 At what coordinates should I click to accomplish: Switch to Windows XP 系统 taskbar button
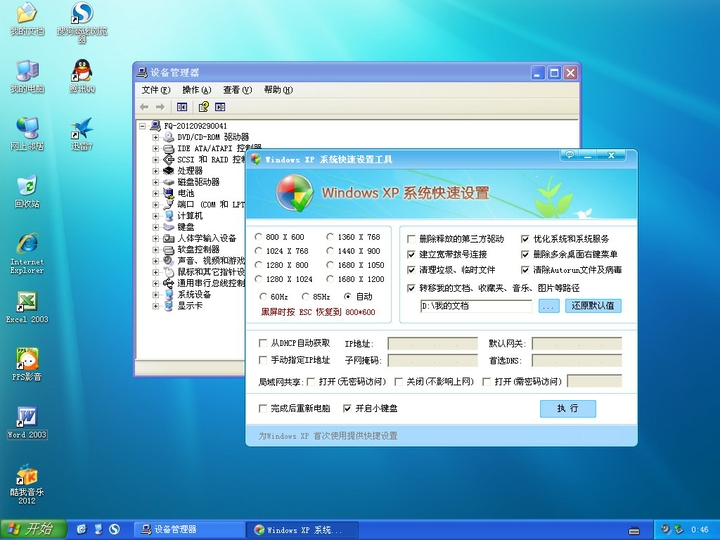pos(302,529)
